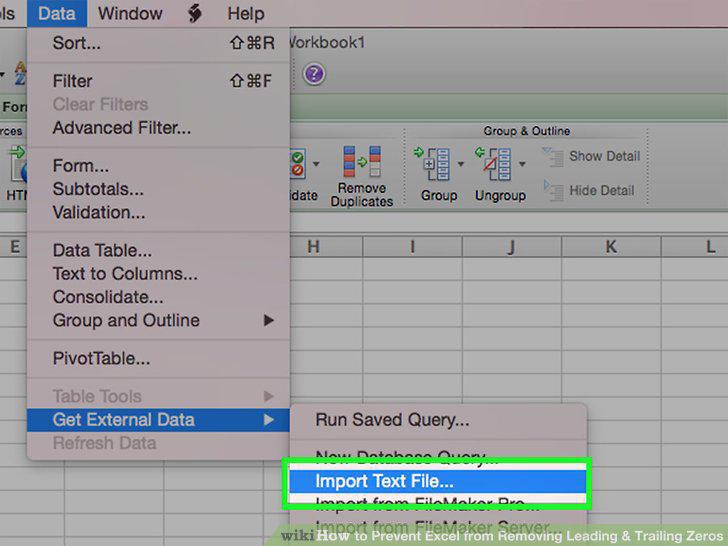Open the Group dropdown arrow
The width and height of the screenshot is (728, 546).
461,164
